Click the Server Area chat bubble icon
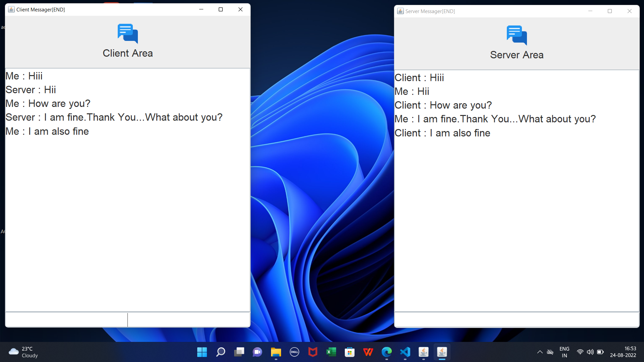644x362 pixels. click(517, 35)
